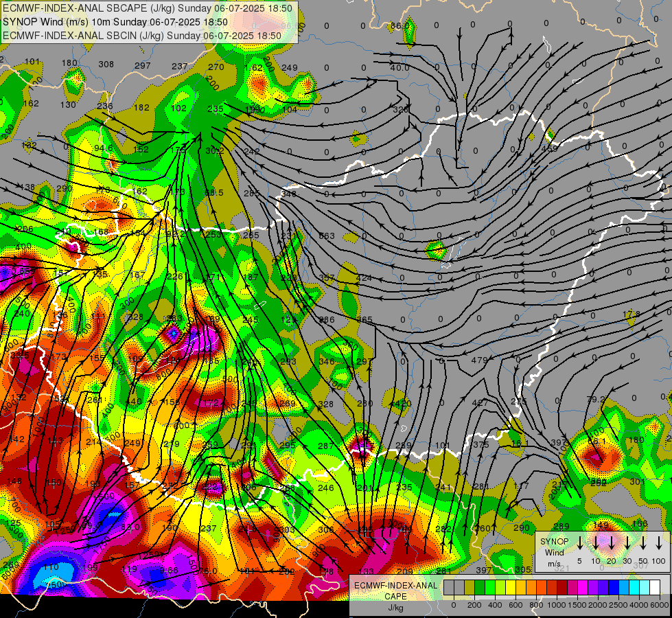Image resolution: width=672 pixels, height=618 pixels.
Task: Click the 'SYNOP Wind m/s' legend title
Action: tap(554, 552)
